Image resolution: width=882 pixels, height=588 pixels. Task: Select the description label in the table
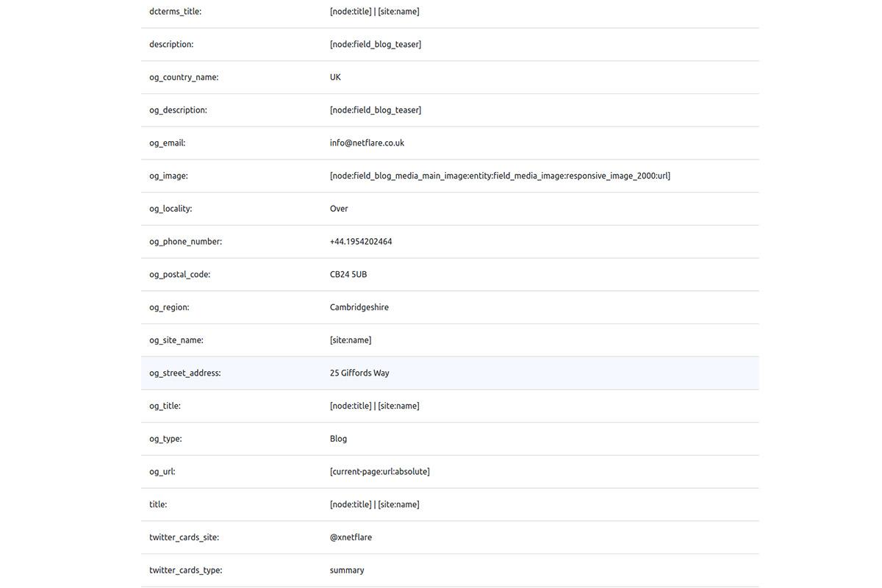tap(171, 44)
